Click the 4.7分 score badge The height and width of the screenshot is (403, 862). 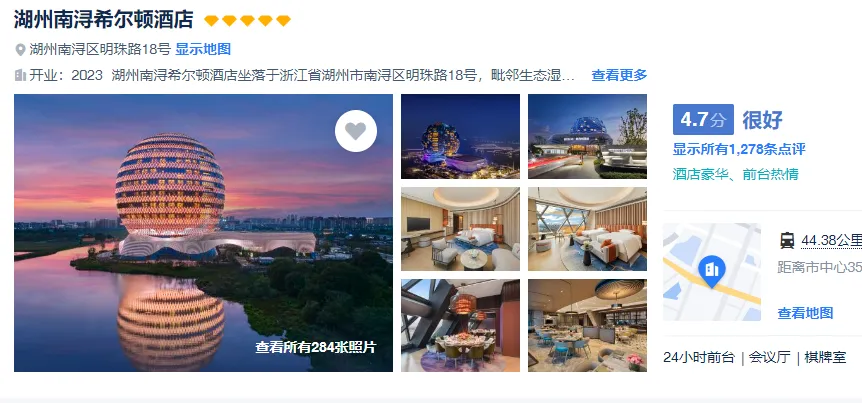703,119
